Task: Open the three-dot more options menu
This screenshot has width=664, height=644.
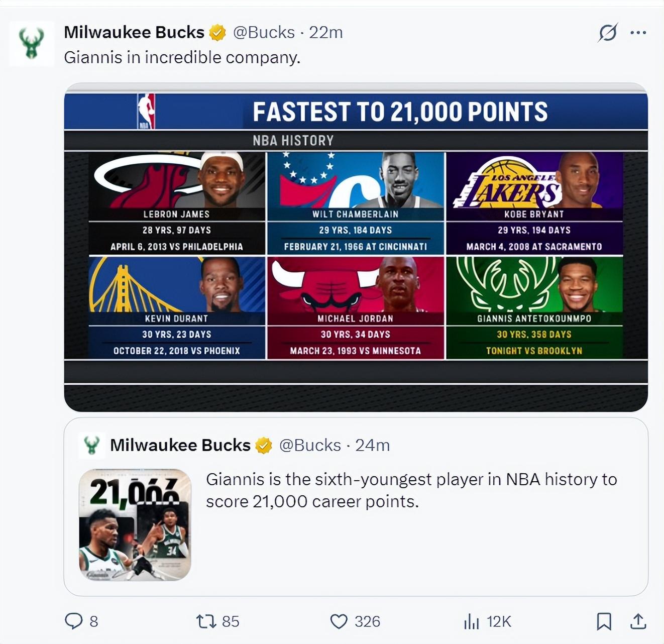Action: [638, 33]
